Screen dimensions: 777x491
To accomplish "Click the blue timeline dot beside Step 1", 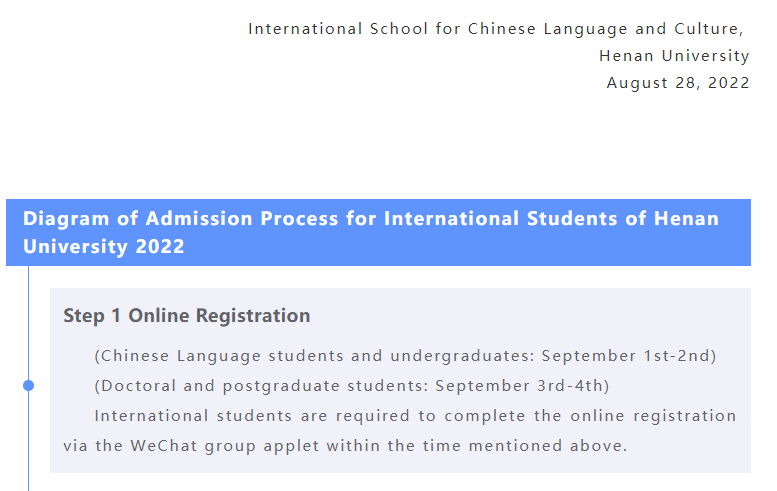I will click(x=28, y=386).
